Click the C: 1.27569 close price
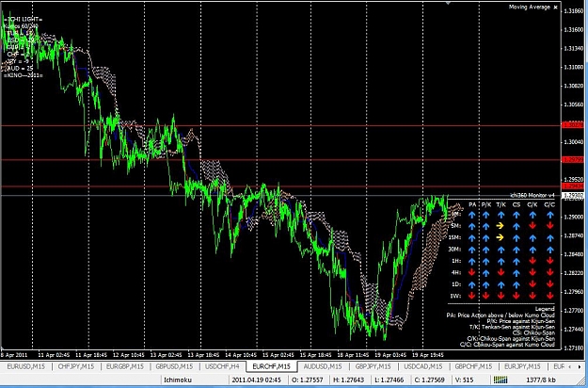588x388 pixels. (x=430, y=380)
